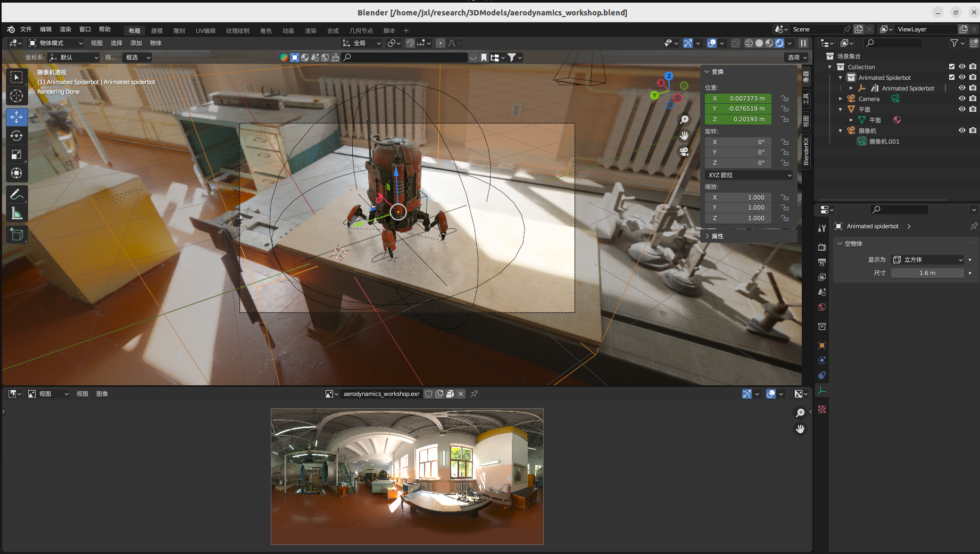Open the XYZ 欧拉 rotation mode dropdown
Screen dimensions: 980x554
[749, 175]
